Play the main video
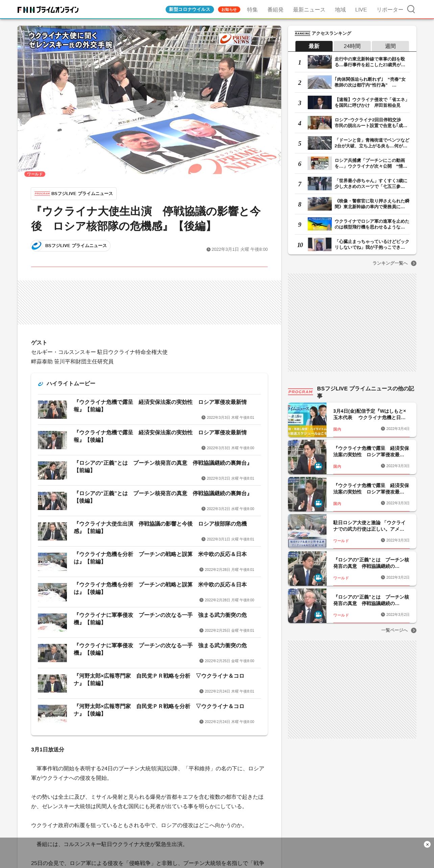434x868 pixels. (149, 100)
